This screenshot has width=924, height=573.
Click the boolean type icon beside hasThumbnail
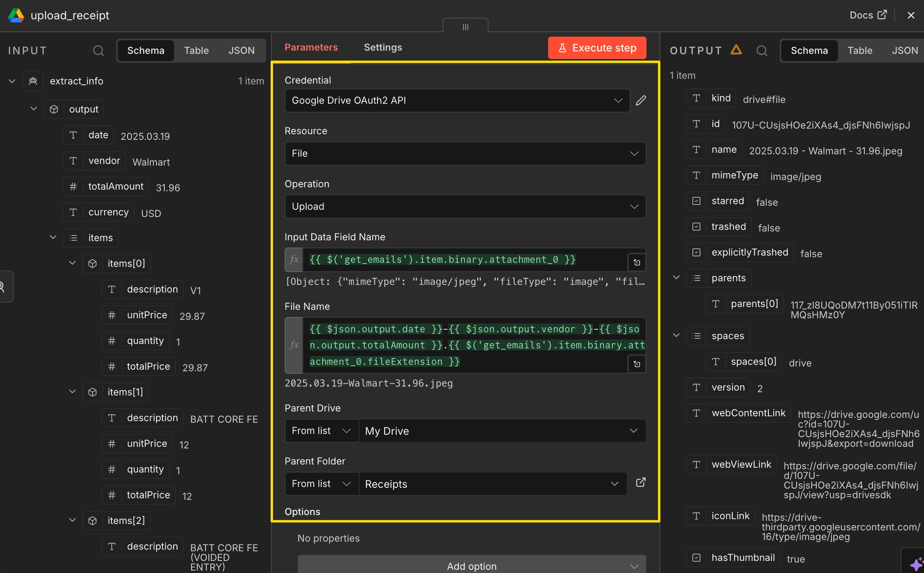point(696,558)
